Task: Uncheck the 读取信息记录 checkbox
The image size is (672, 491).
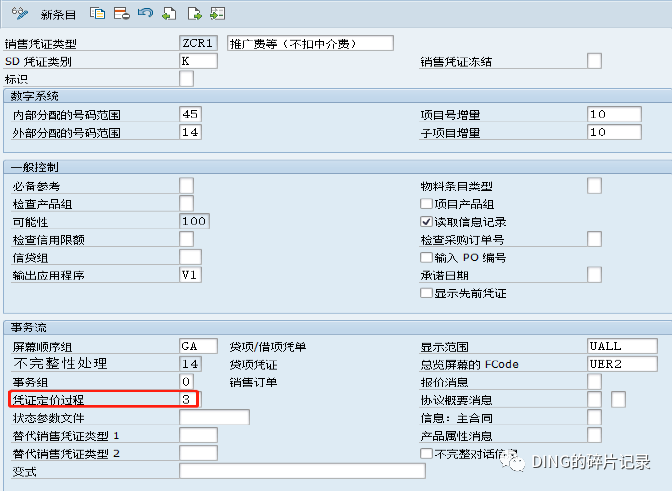Action: pos(426,222)
